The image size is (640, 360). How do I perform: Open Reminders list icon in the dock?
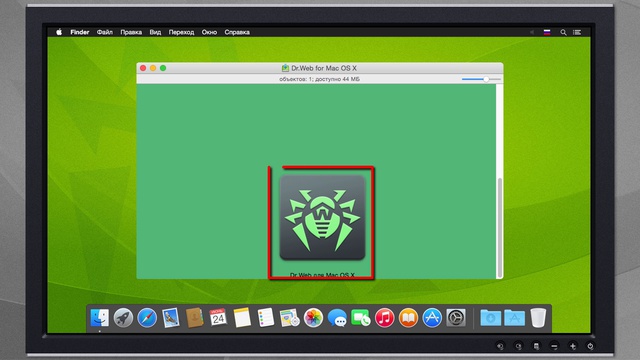[266, 318]
